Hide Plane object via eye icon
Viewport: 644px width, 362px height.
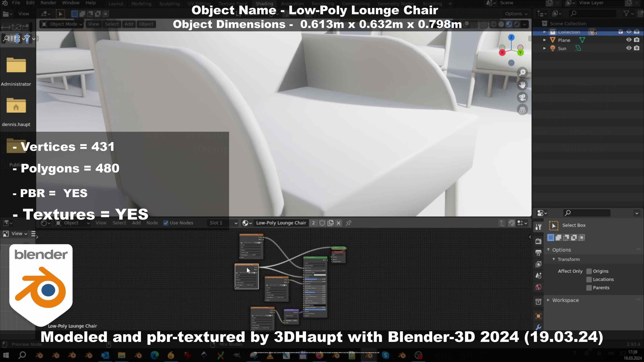click(x=629, y=40)
